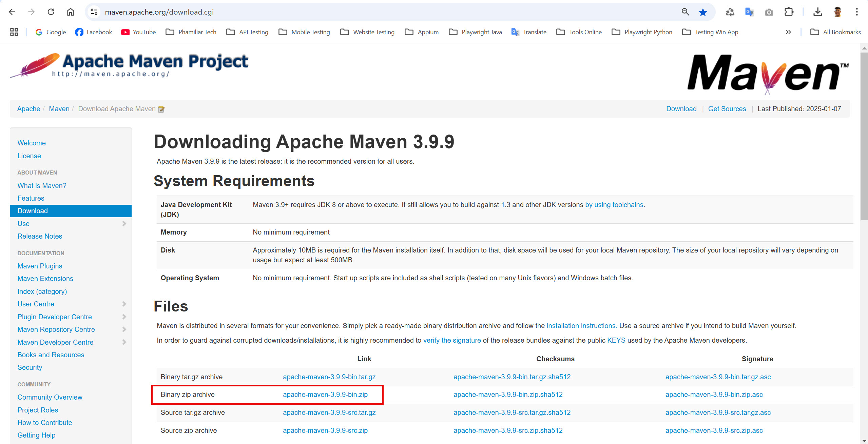The image size is (868, 444).
Task: Click the recycle-style extension icon
Action: [x=730, y=12]
